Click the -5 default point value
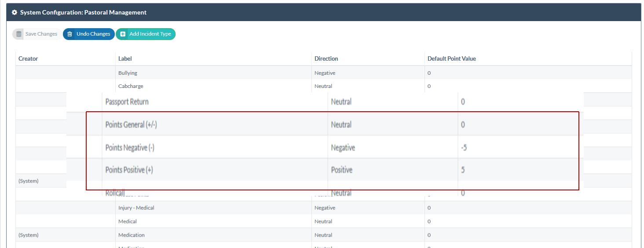This screenshot has width=644, height=248. pos(464,148)
